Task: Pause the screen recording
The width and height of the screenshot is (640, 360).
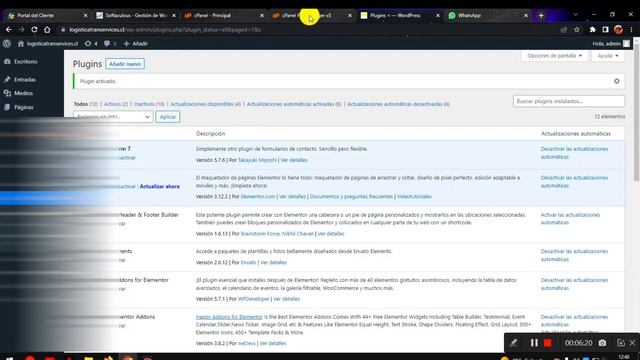Action: pos(534,343)
